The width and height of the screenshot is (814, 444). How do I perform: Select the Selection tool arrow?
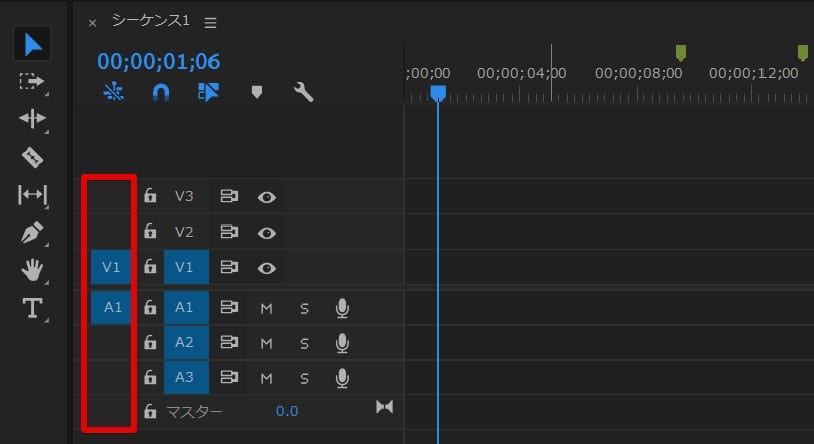click(32, 44)
